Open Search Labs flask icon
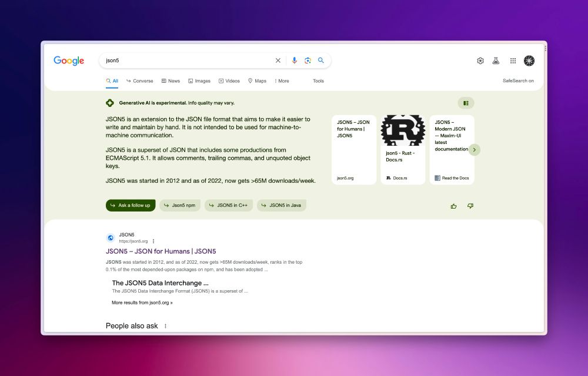Screen dimensions: 588x376 tap(496, 61)
